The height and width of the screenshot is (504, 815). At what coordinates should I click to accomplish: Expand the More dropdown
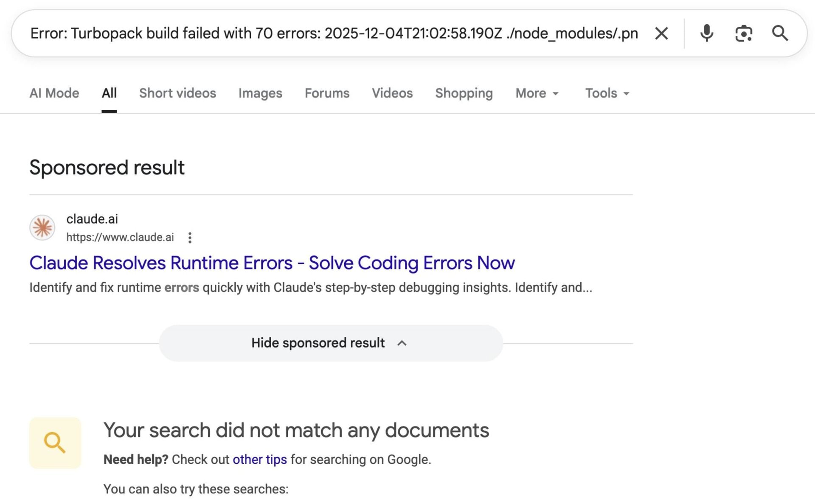point(537,93)
